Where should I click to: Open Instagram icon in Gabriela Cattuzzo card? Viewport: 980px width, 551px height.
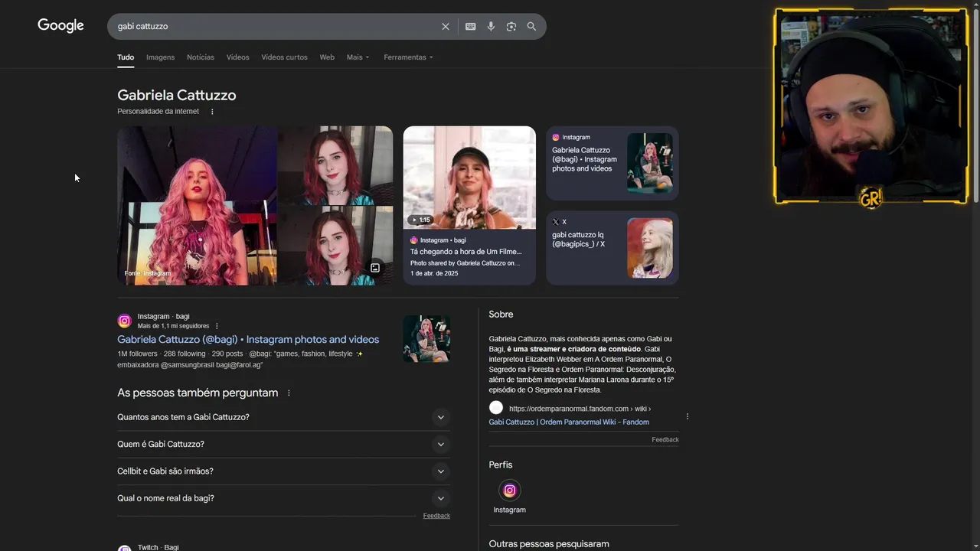(x=556, y=138)
